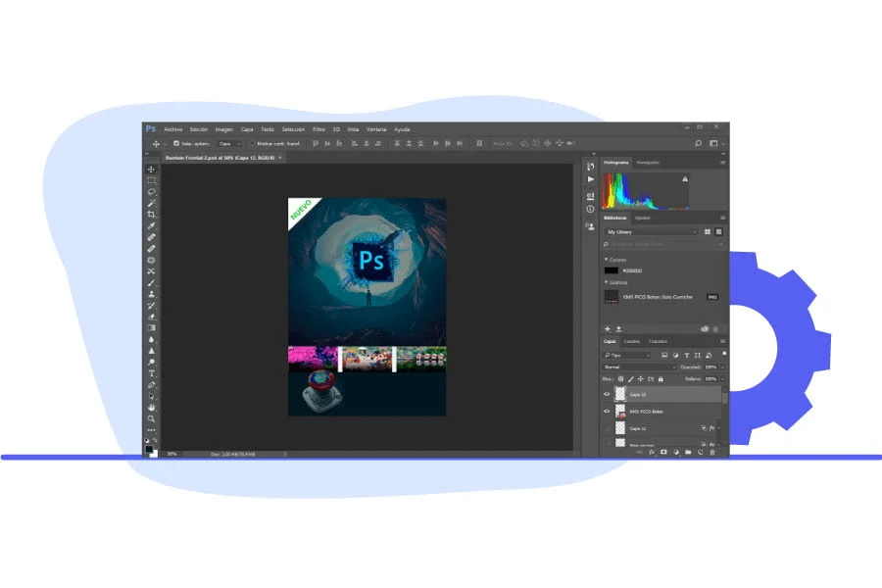Select the Move tool in the left toolbar
Image resolution: width=882 pixels, height=588 pixels.
[151, 170]
